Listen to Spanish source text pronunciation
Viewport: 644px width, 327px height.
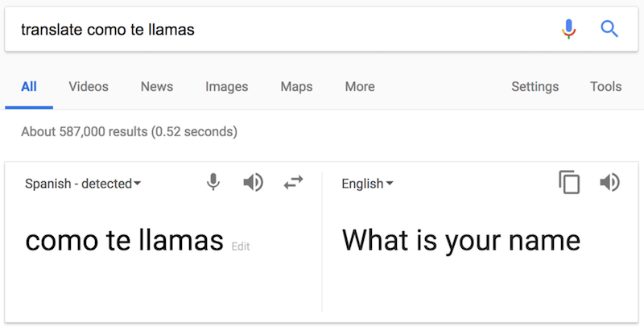(253, 183)
